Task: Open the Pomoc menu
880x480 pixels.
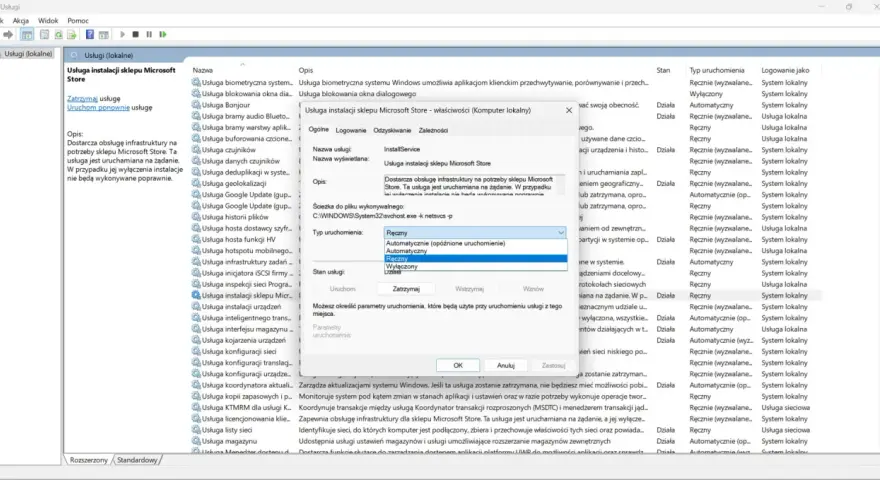Action: point(78,21)
